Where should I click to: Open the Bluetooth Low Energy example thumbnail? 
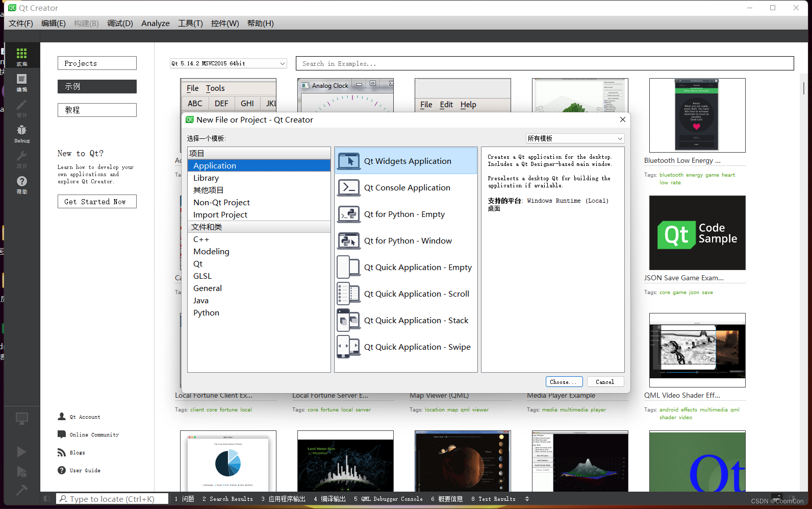point(697,115)
